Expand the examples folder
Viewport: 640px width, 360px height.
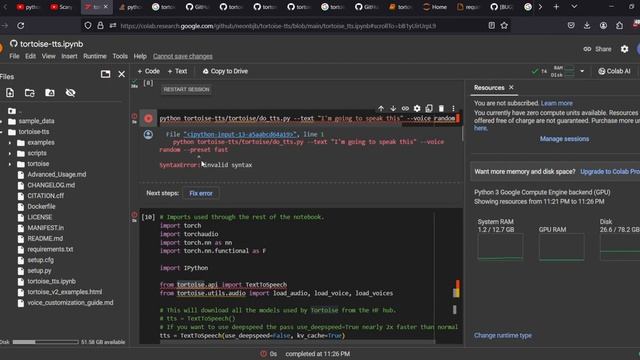(x=10, y=142)
